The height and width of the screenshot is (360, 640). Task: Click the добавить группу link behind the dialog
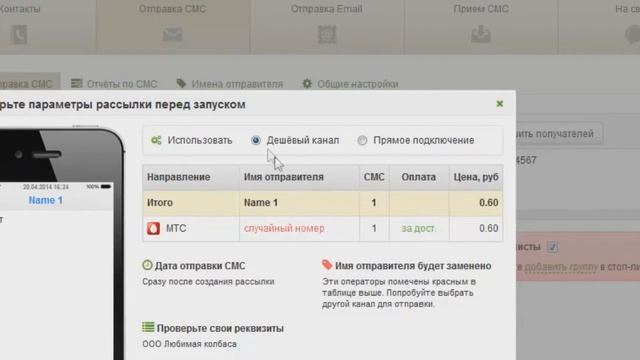561,267
